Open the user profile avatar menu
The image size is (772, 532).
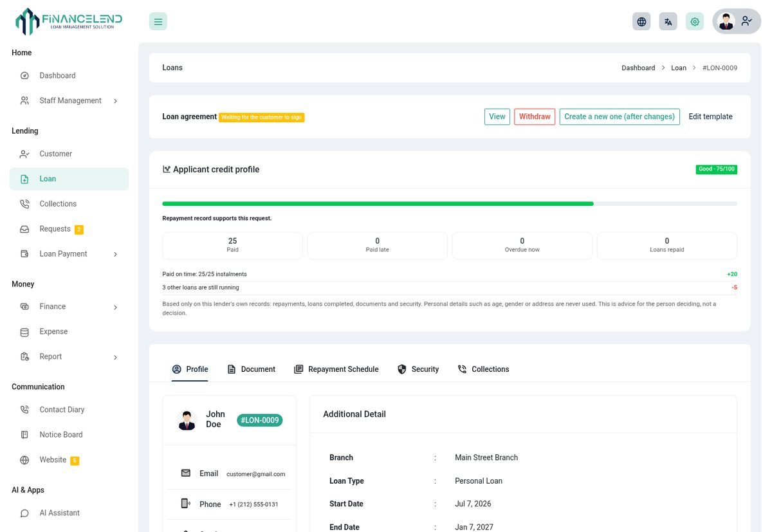pos(737,21)
